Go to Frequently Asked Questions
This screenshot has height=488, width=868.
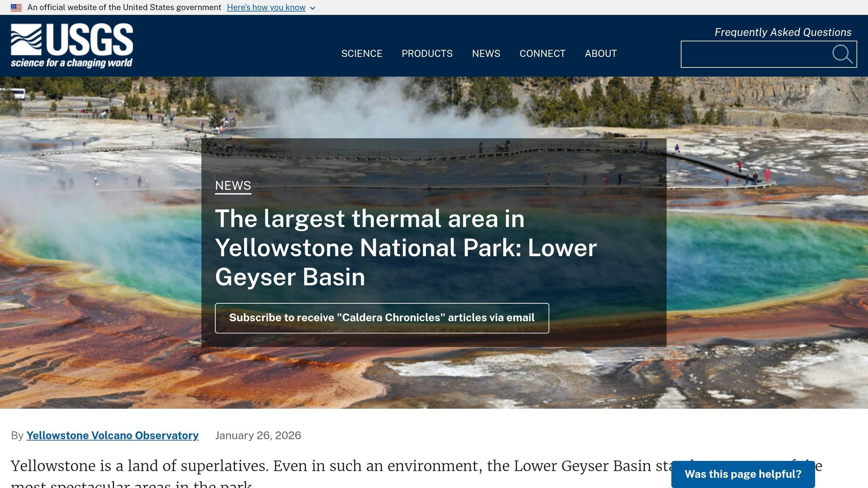783,32
